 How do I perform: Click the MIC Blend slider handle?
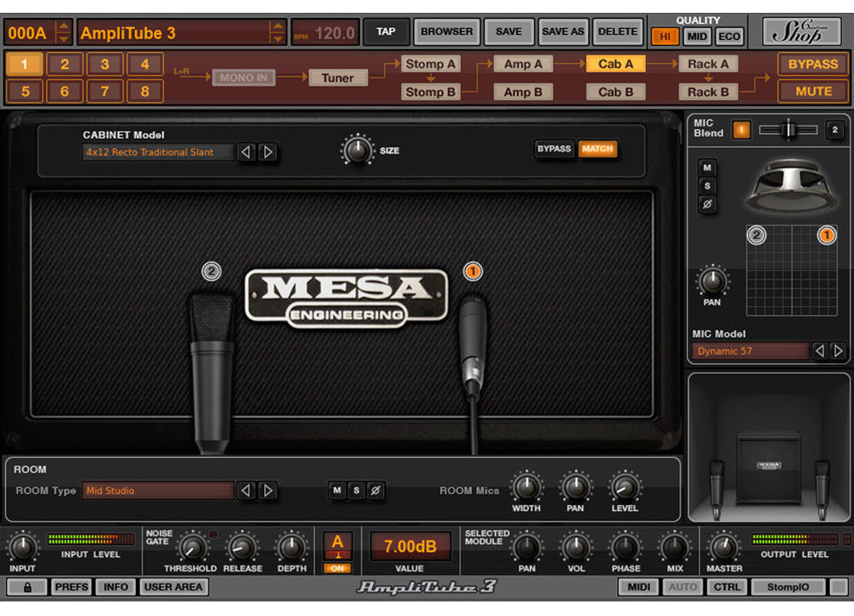pos(788,130)
